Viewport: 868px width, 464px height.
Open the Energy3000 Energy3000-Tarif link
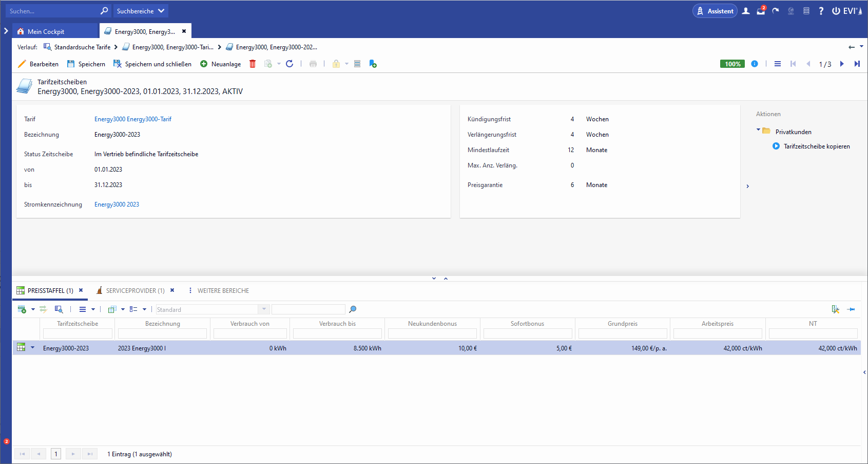[133, 119]
